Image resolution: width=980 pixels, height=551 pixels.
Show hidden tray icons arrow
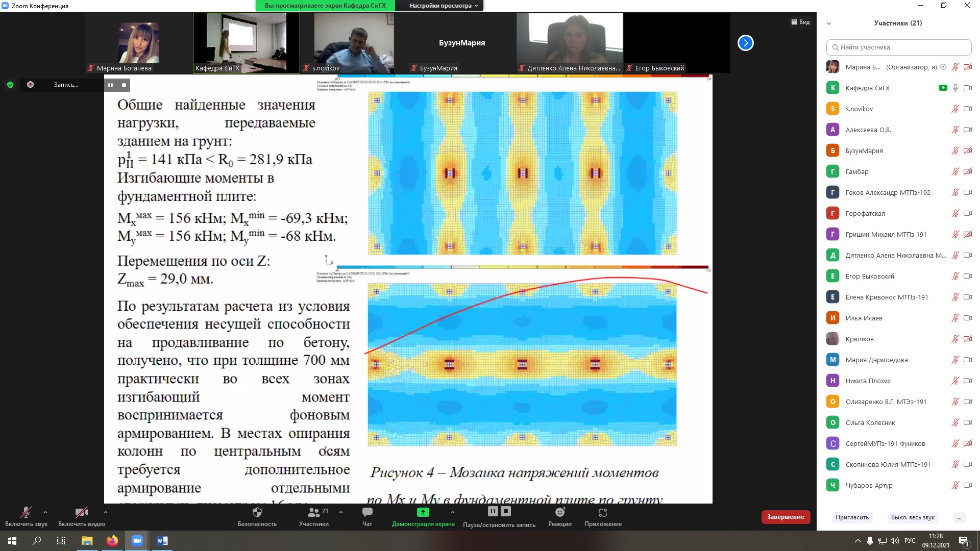tap(857, 541)
